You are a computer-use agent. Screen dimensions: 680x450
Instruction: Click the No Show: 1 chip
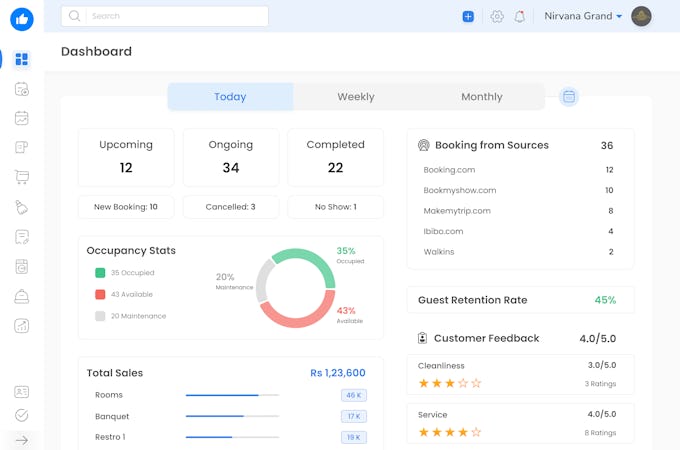click(x=336, y=207)
